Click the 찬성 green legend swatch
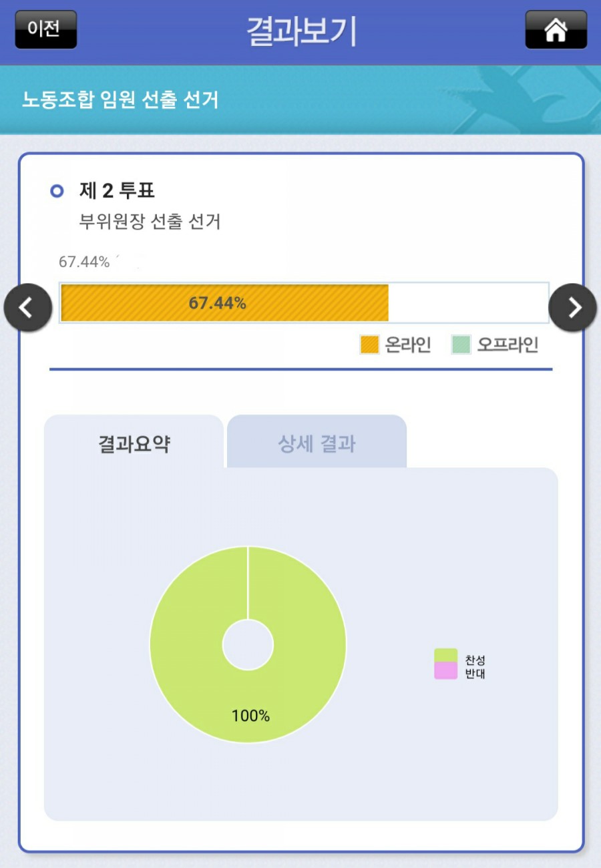601x868 pixels. 445,655
